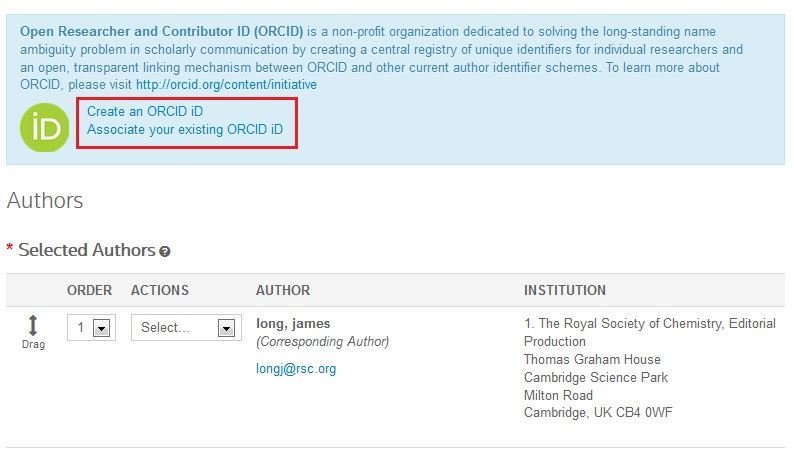Click the Create an ORCID iD link

[145, 111]
